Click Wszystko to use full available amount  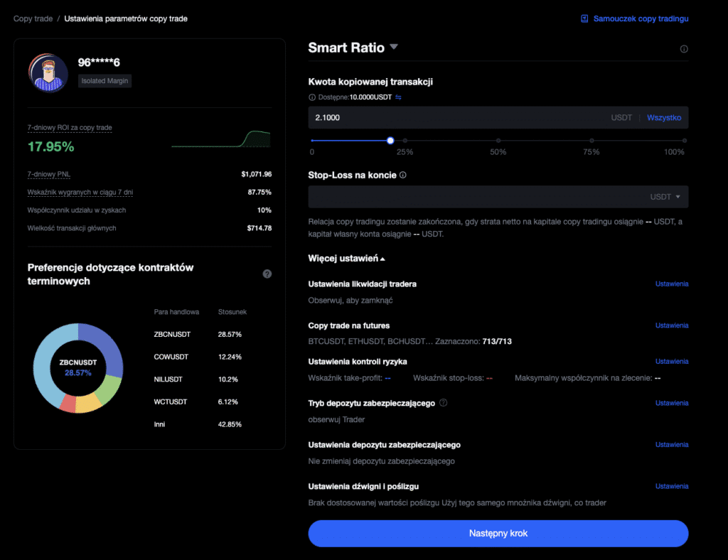point(664,117)
